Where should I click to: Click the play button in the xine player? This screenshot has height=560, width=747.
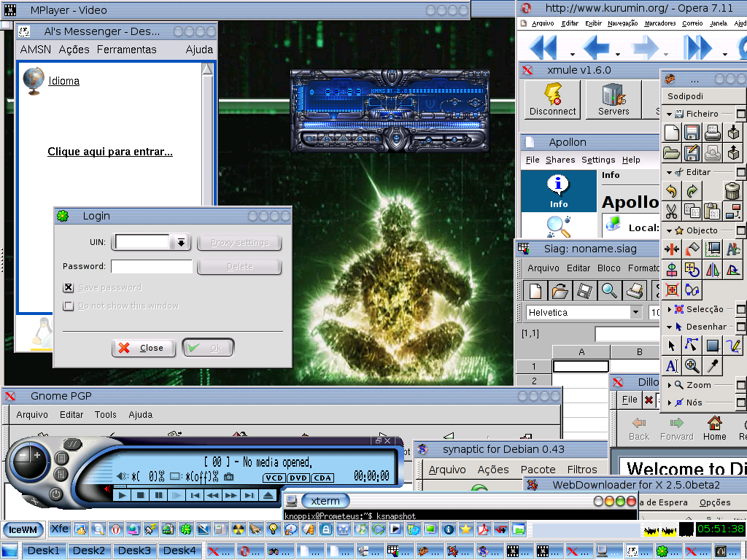(x=123, y=495)
